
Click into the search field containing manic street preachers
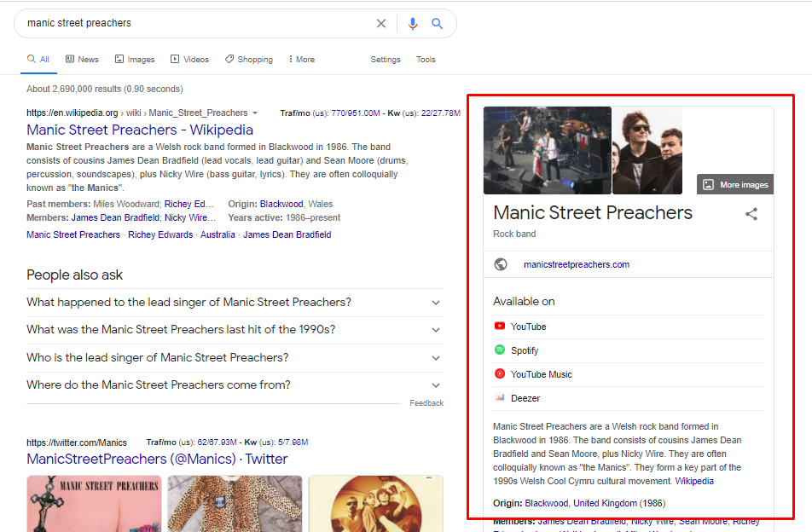[197, 23]
